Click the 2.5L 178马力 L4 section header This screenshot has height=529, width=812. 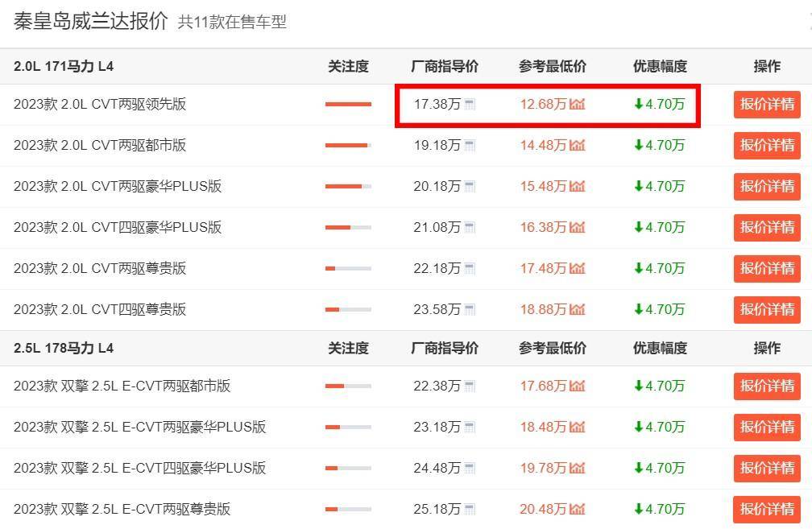(64, 349)
